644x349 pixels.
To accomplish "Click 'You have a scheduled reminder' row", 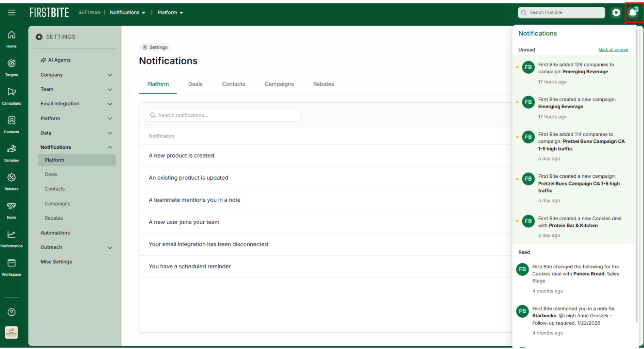I will (326, 267).
